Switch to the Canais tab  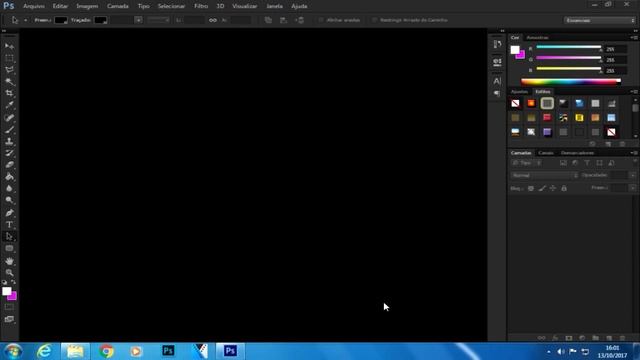tap(546, 153)
